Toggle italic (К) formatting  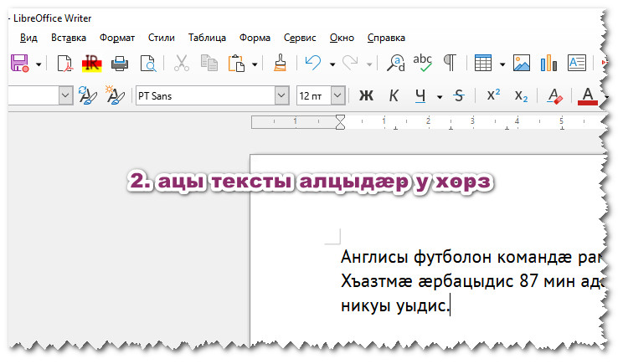(x=394, y=95)
